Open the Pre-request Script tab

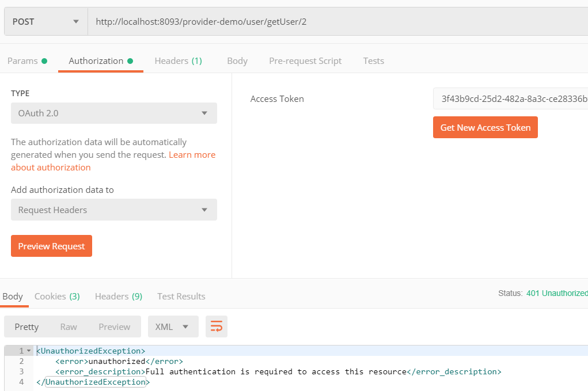click(x=305, y=60)
